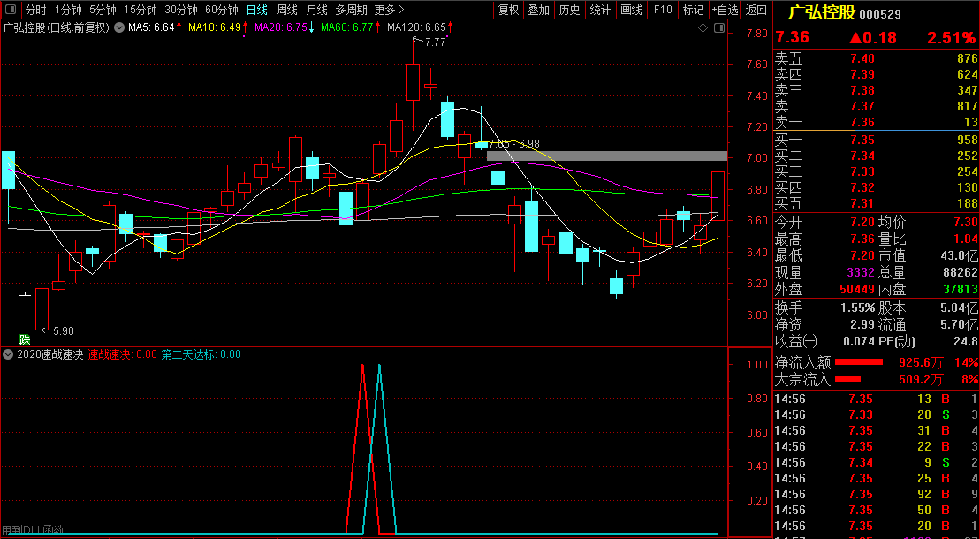
Task: Click the 换手 1.55% value
Action: (857, 307)
